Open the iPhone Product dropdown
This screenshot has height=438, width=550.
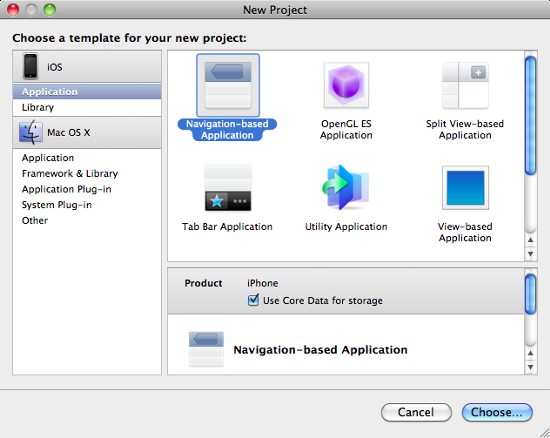click(262, 283)
